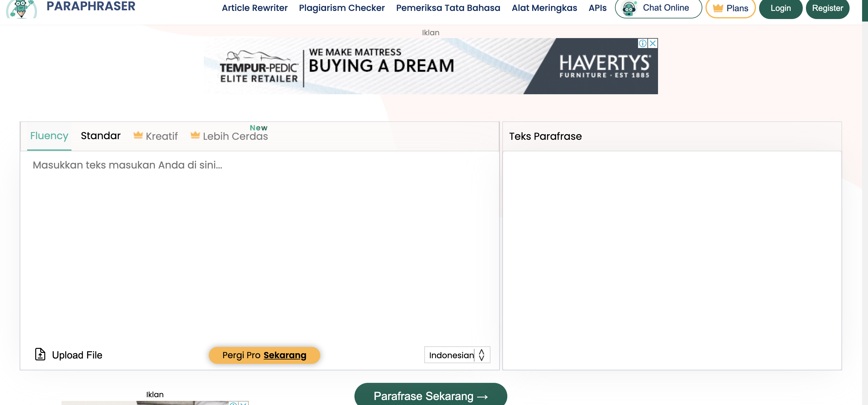Click the Chat Online support agent icon
The image size is (868, 405).
(x=629, y=8)
